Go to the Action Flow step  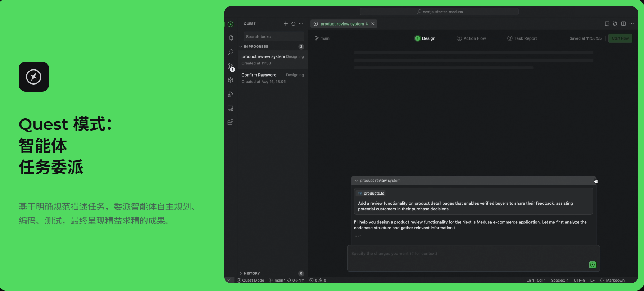pos(471,38)
